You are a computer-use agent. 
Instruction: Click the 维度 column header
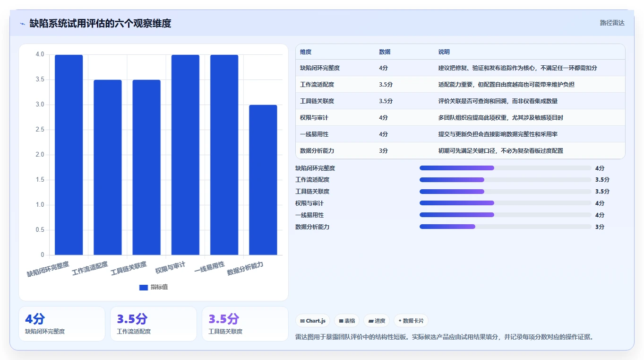(306, 52)
